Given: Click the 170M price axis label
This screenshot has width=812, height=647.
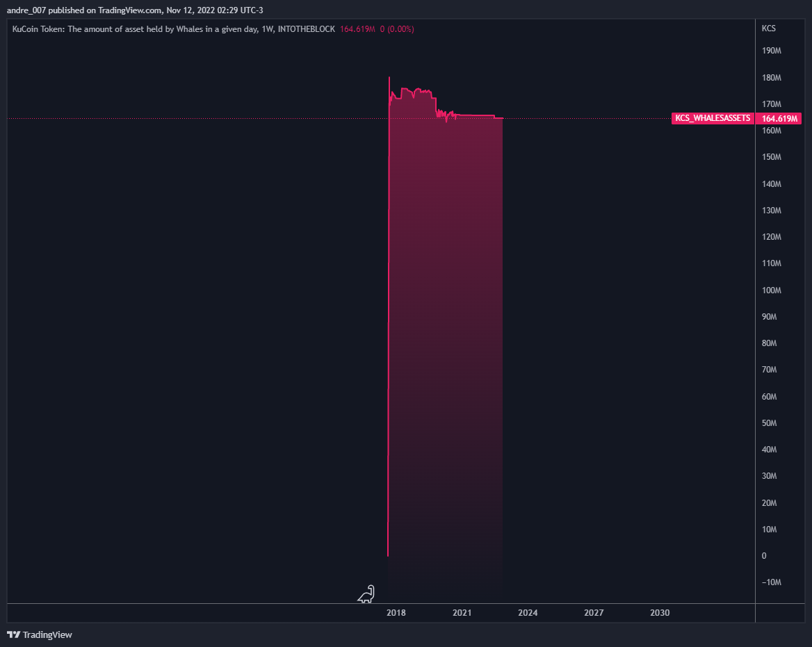Looking at the screenshot, I should (772, 104).
